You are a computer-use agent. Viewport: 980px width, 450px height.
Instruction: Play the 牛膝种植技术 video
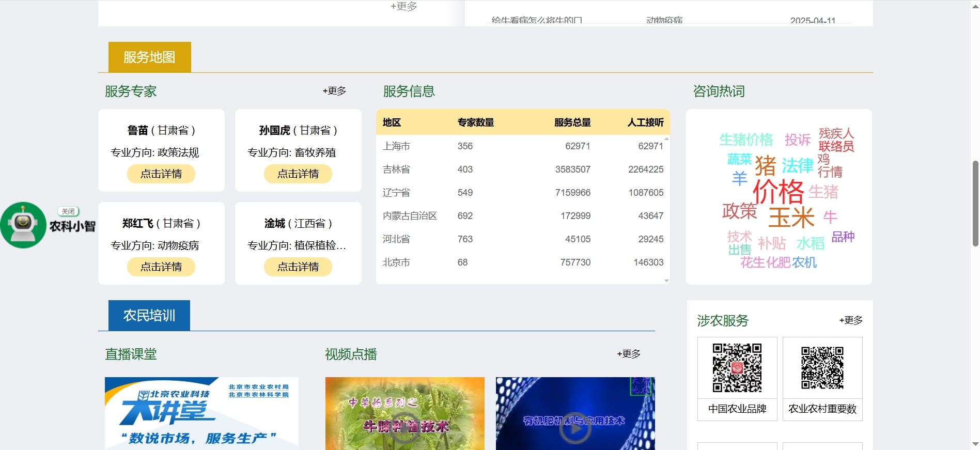pyautogui.click(x=405, y=428)
